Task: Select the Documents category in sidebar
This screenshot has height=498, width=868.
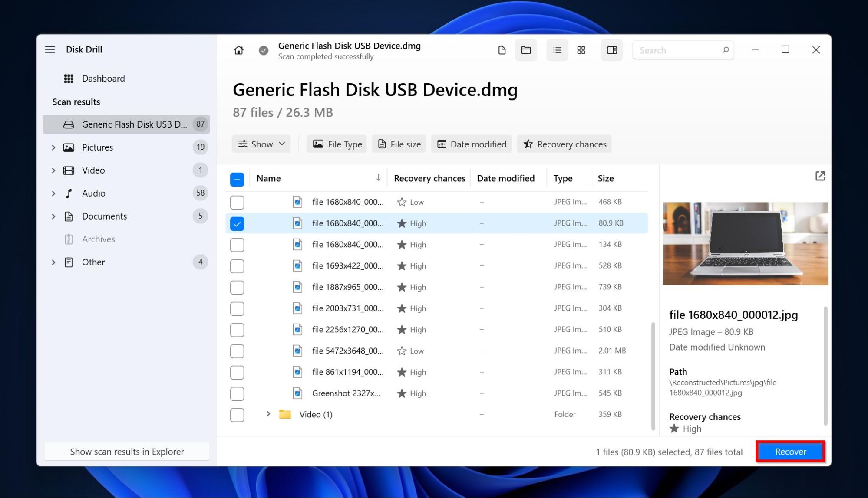Action: [104, 216]
